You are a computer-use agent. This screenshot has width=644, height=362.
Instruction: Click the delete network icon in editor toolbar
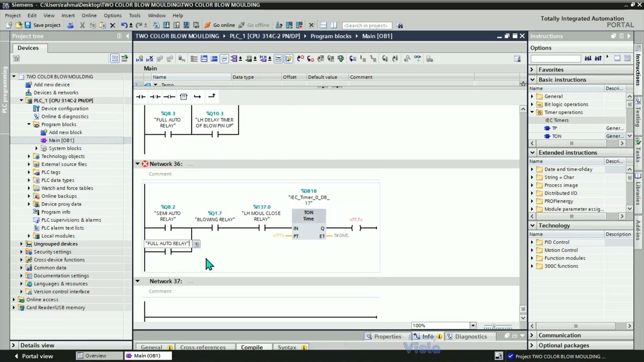150,59
